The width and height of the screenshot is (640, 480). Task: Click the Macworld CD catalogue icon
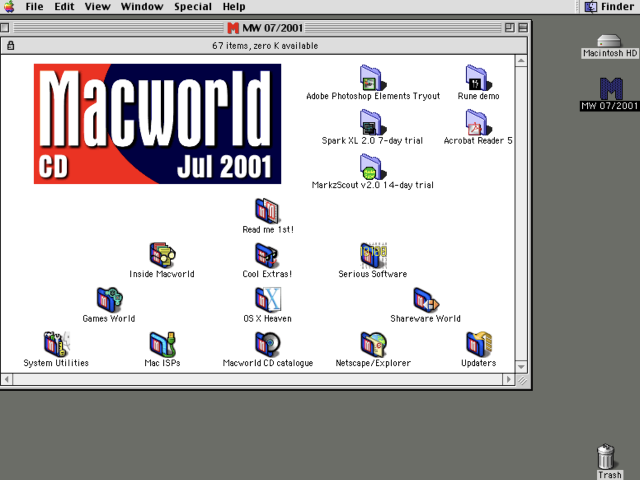tap(267, 344)
